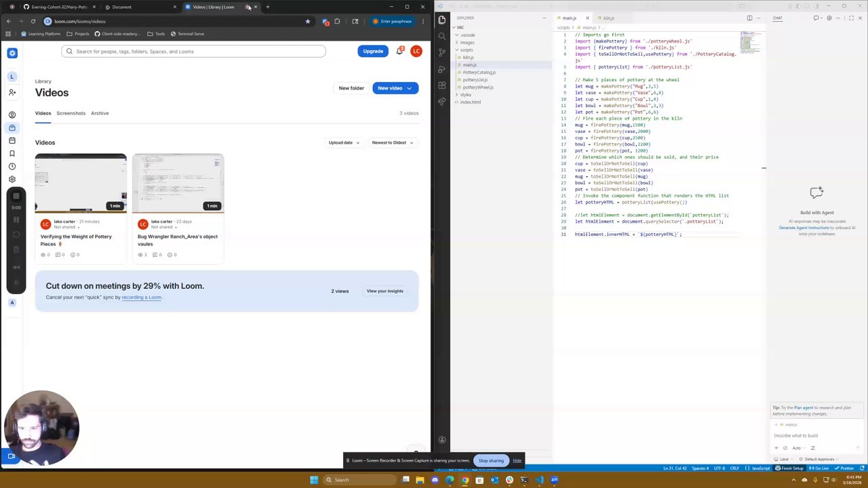
Task: Open VS Code Source Control icon
Action: [x=442, y=52]
